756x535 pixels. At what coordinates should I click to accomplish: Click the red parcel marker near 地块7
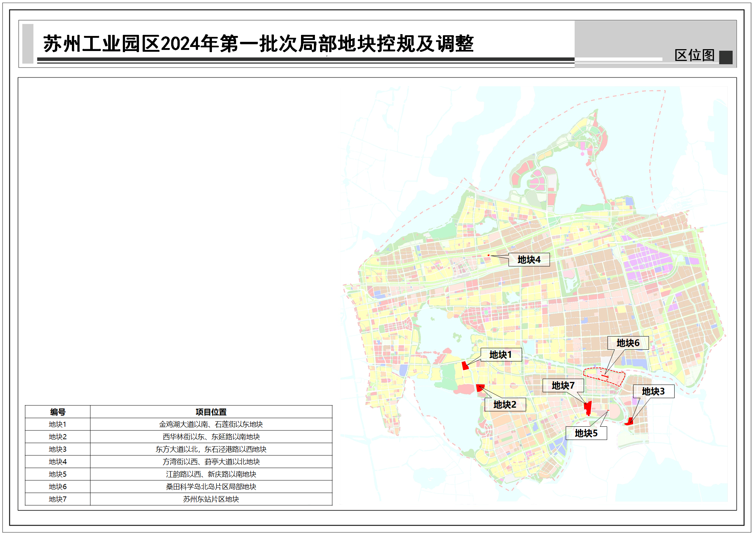(x=588, y=408)
